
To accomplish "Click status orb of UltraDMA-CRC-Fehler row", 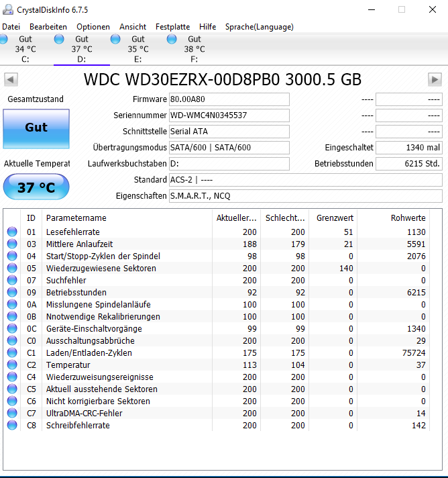I will tap(12, 413).
